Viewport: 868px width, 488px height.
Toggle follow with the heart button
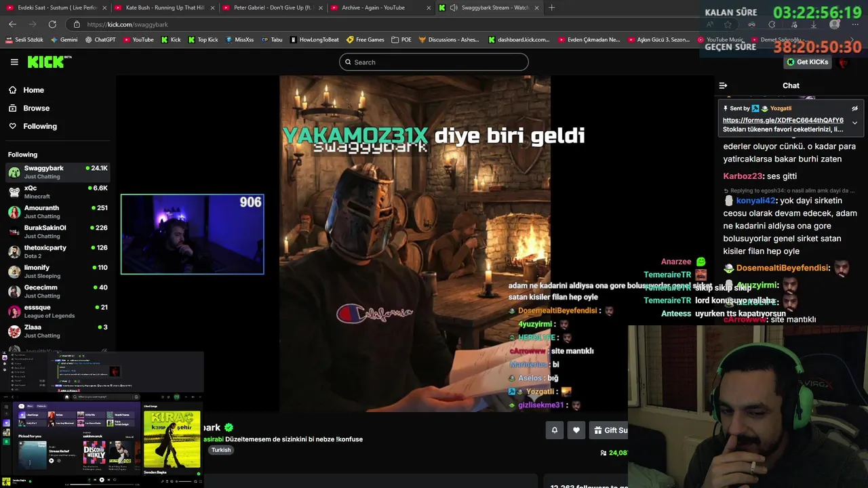point(576,430)
